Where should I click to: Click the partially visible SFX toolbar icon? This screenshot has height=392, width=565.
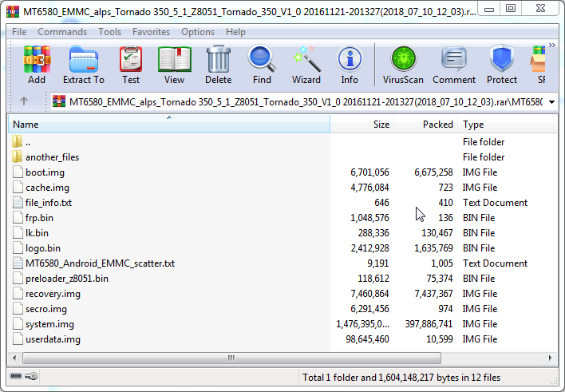click(x=539, y=65)
